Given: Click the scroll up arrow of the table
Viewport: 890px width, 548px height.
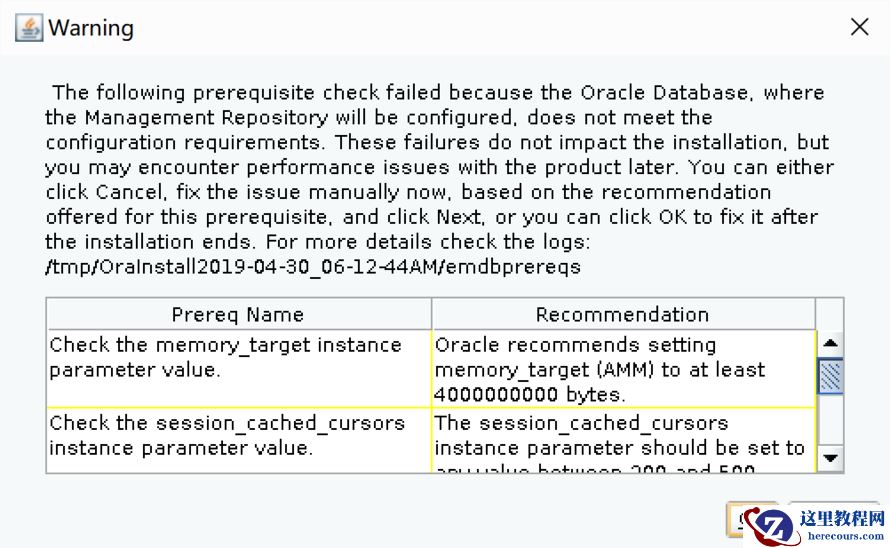Looking at the screenshot, I should click(830, 344).
